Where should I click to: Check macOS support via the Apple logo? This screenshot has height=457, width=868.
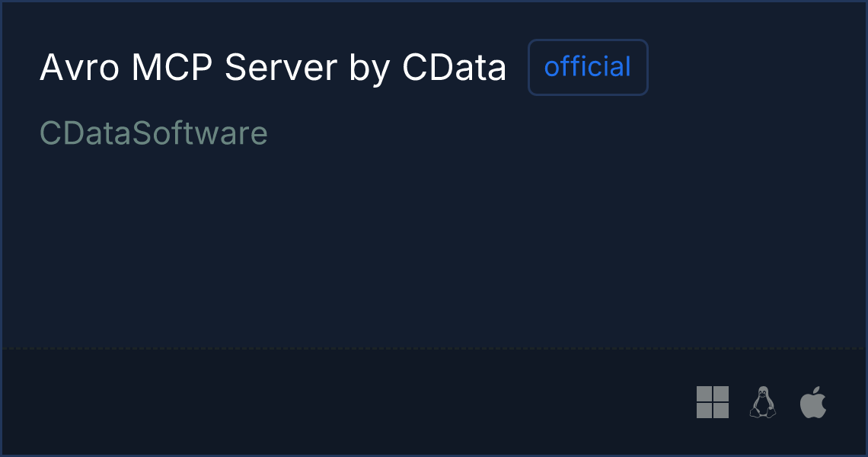(x=813, y=402)
